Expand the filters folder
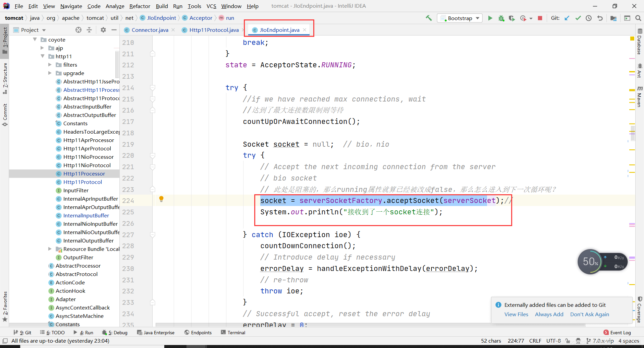The image size is (644, 348). pyautogui.click(x=50, y=65)
